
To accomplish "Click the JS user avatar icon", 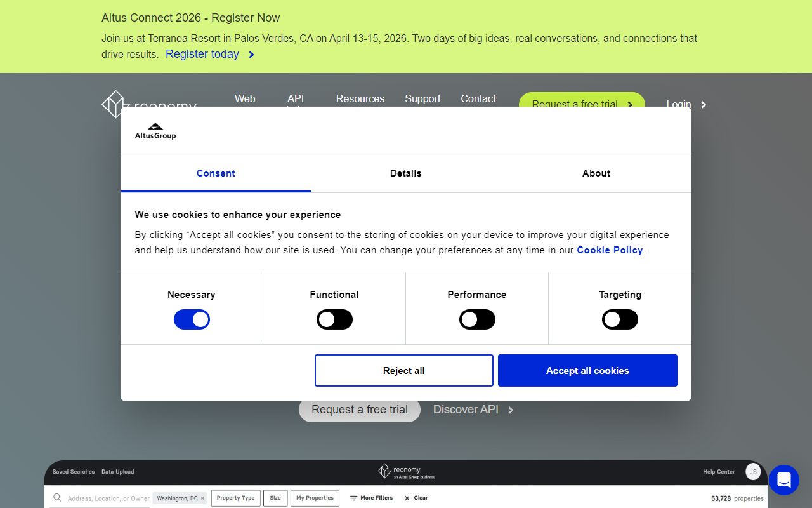I will click(753, 472).
